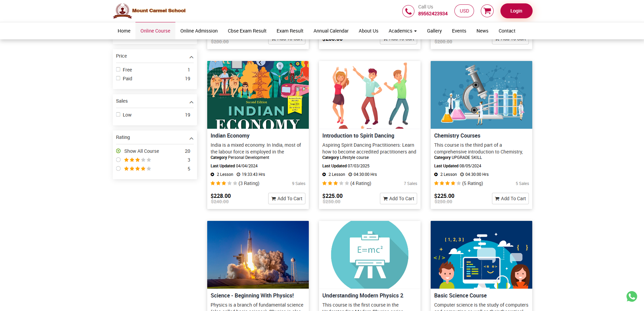Select the three-star rating filter

pos(119,160)
